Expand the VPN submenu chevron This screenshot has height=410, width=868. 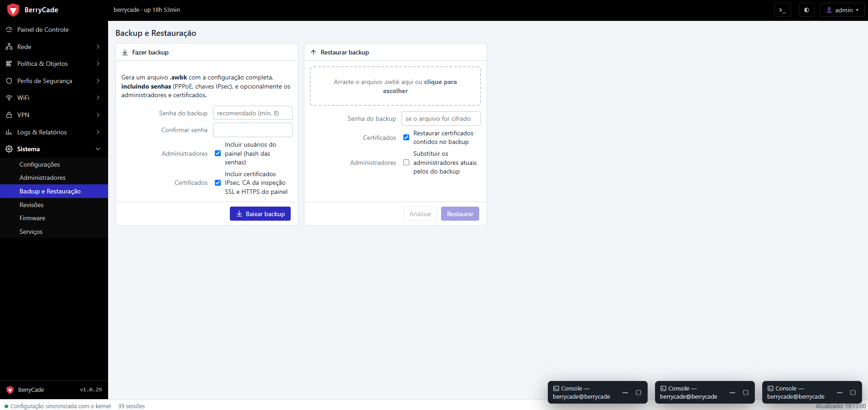(98, 115)
